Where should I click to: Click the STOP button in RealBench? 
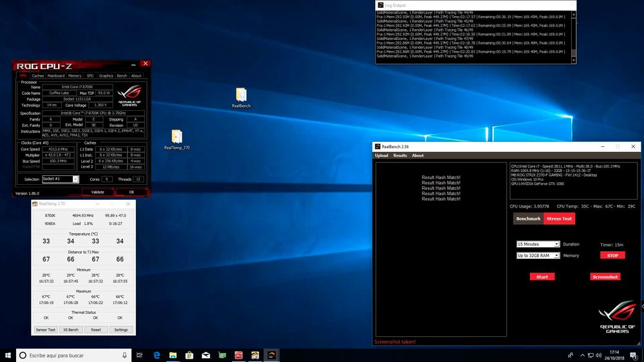point(612,255)
